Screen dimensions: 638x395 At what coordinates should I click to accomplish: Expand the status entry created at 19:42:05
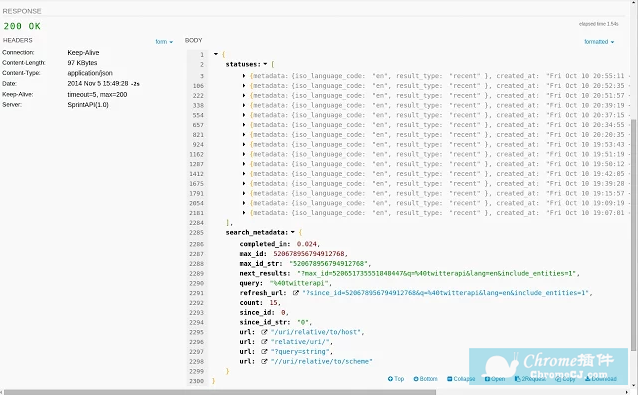(x=244, y=174)
